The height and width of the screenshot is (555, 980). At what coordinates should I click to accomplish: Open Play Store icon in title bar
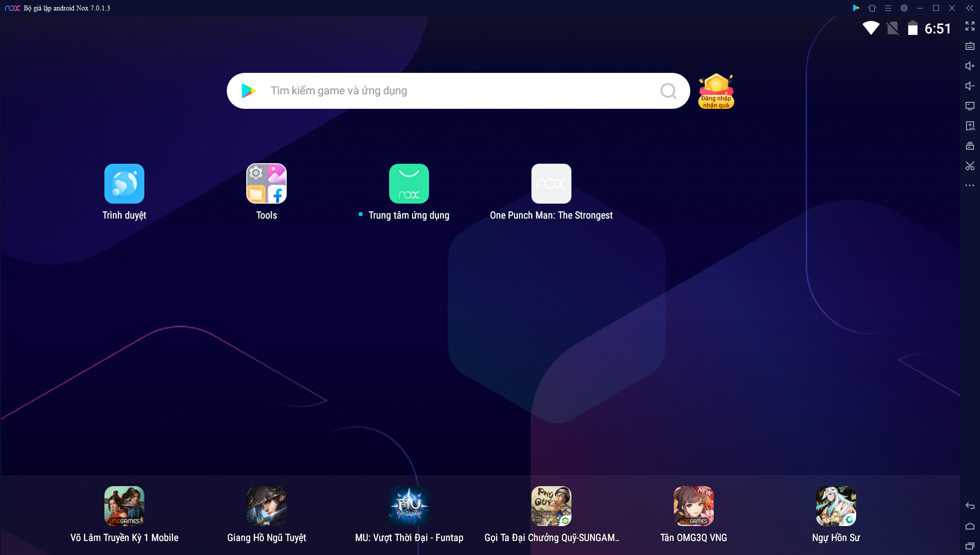856,8
